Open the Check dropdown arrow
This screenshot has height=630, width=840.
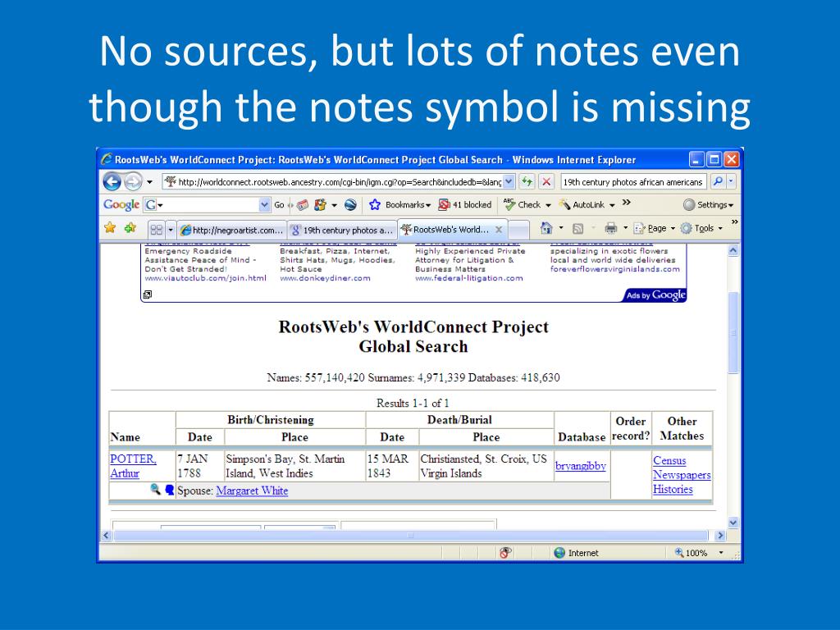548,205
